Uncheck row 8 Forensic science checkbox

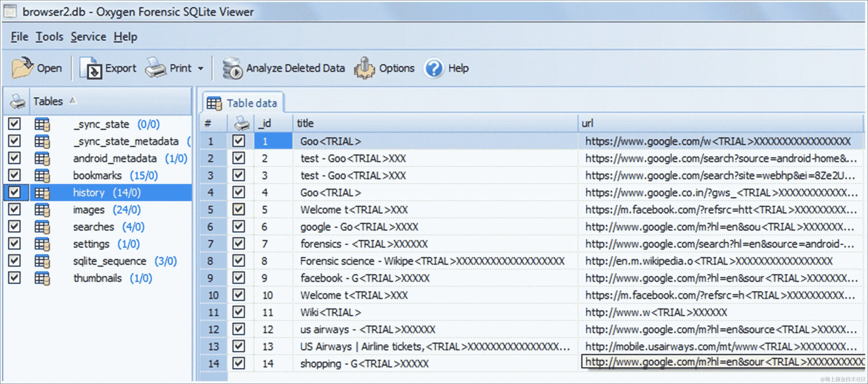[x=239, y=261]
